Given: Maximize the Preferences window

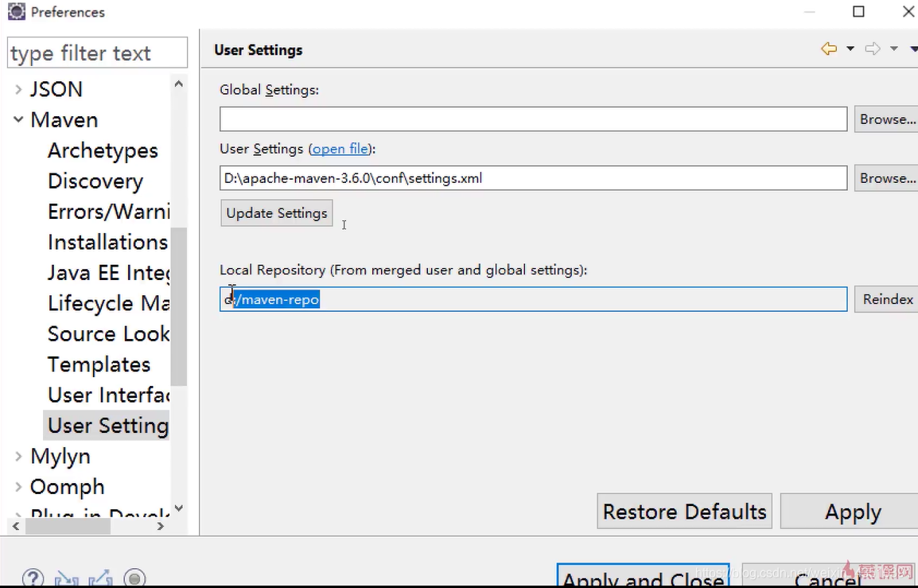Looking at the screenshot, I should click(859, 12).
